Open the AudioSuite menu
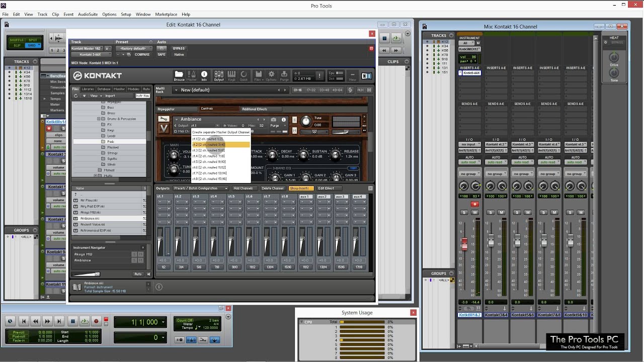The image size is (644, 362). click(x=88, y=14)
